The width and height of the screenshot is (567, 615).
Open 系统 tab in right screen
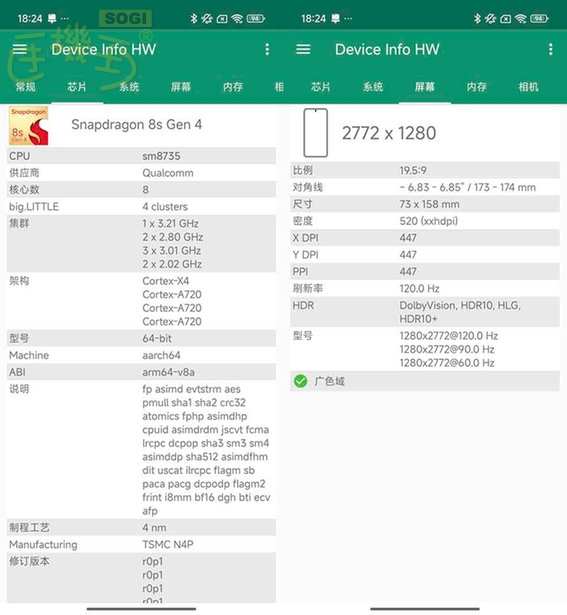[x=373, y=87]
